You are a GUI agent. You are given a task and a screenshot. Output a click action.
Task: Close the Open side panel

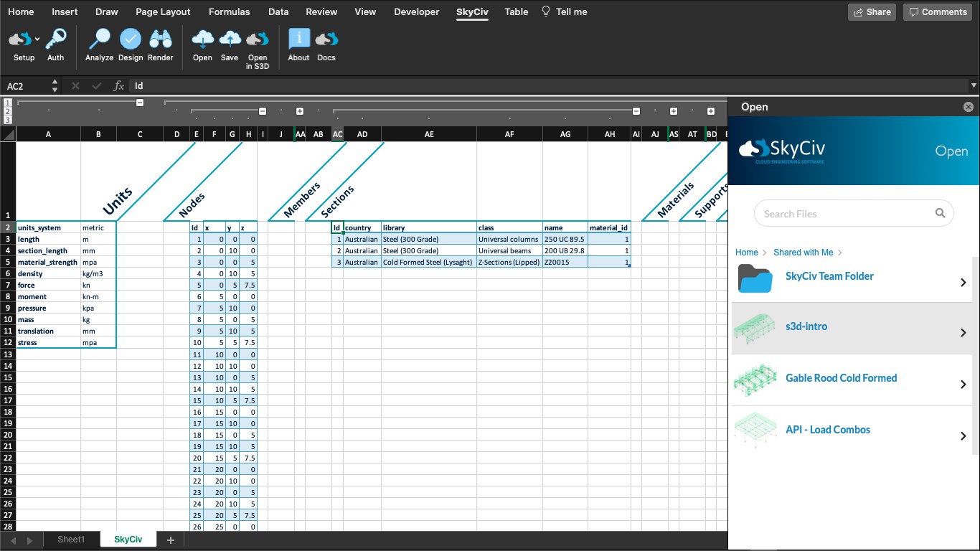coord(969,107)
